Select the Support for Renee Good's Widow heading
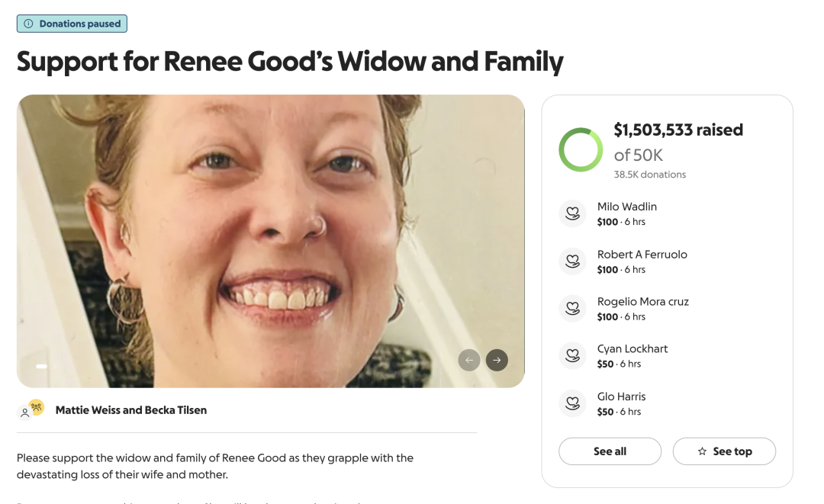Screen dimensions: 824x504 [x=290, y=62]
